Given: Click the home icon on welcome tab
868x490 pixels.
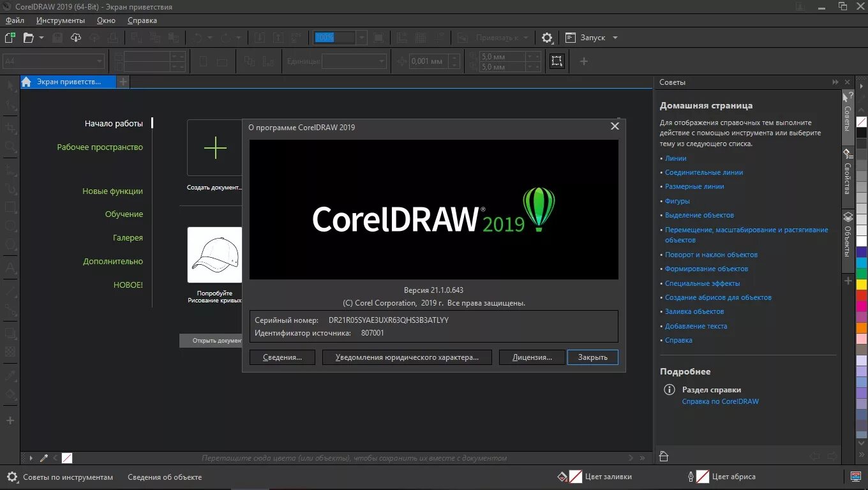Looking at the screenshot, I should [x=26, y=82].
